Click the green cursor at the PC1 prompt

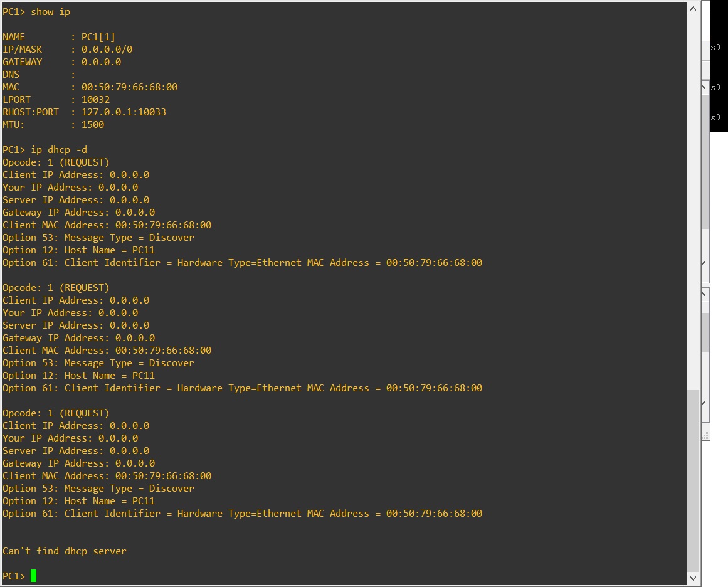coord(33,576)
